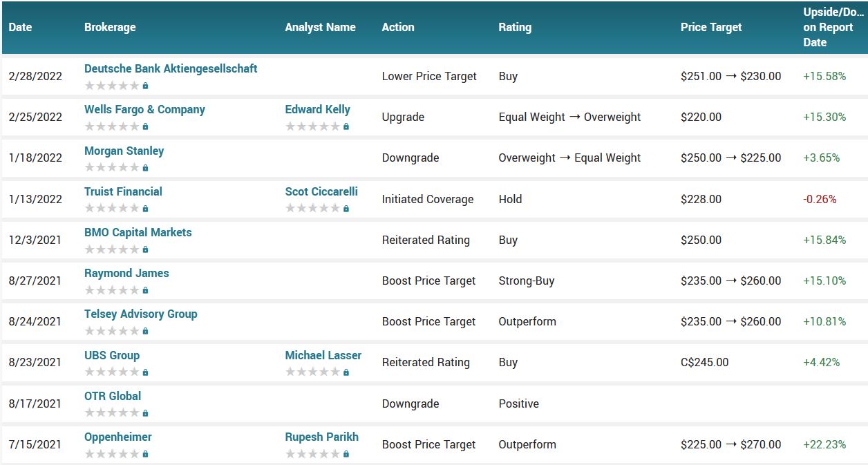Click star rating under Scot Ciccarelli

pyautogui.click(x=313, y=208)
